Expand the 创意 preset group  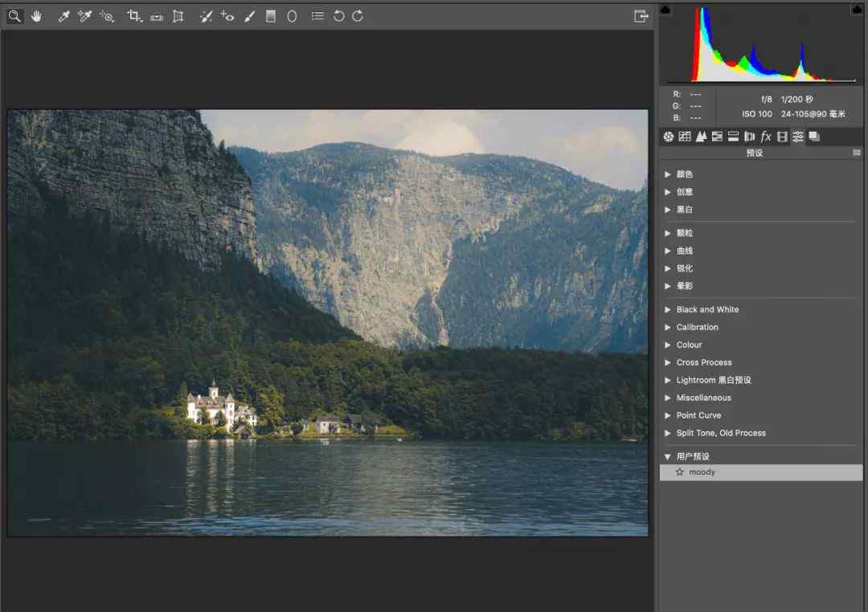pos(668,192)
